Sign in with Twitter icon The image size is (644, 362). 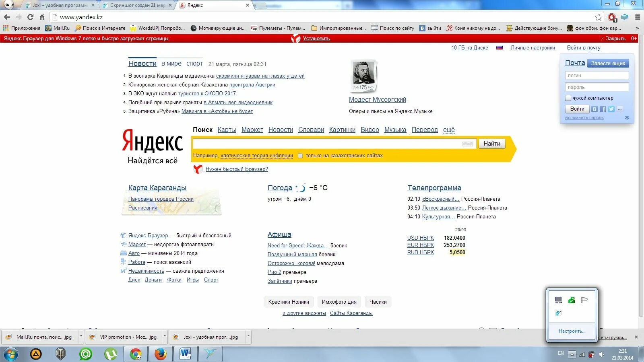(x=611, y=109)
